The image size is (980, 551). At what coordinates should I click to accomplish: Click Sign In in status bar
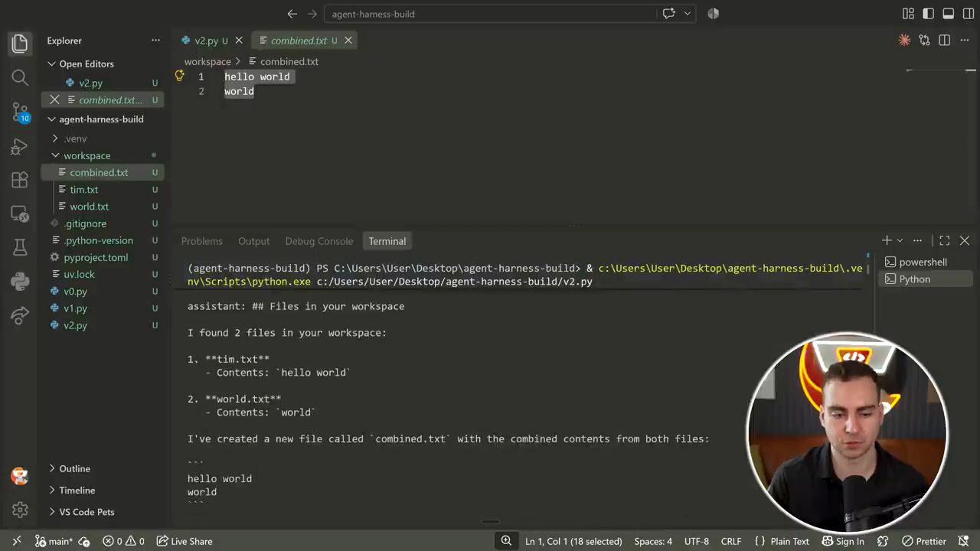coord(843,541)
